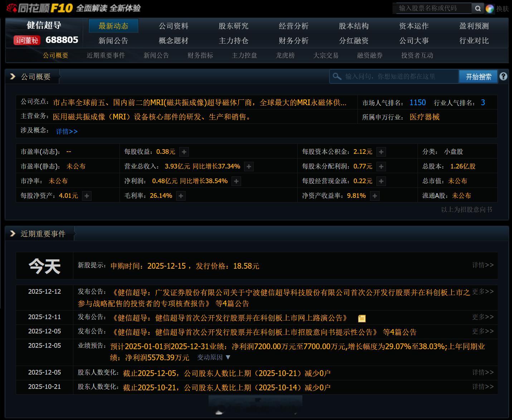The height and width of the screenshot is (420, 512).
Task: Select the 公司概要 sub-tab
Action: point(55,55)
